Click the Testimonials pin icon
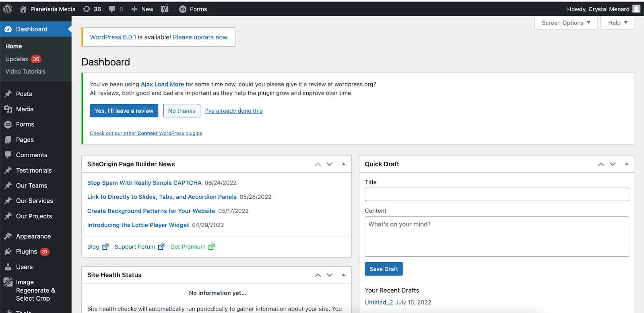This screenshot has height=313, width=644. (x=8, y=170)
